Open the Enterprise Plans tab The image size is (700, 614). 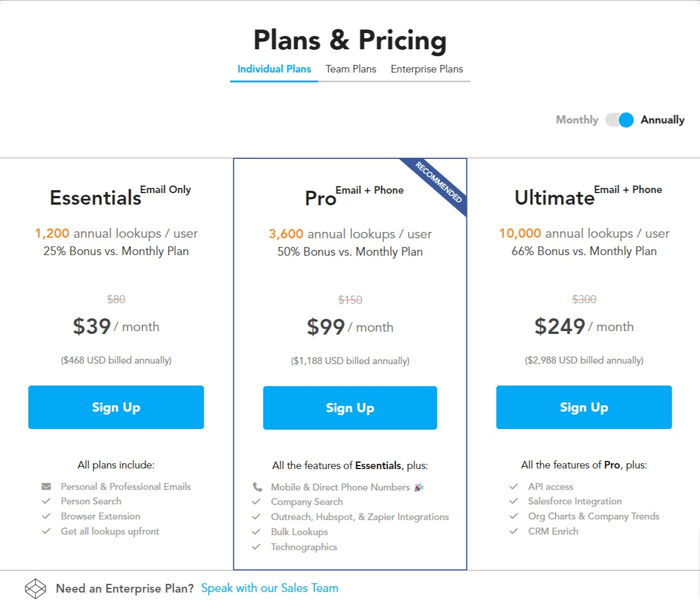coord(427,69)
